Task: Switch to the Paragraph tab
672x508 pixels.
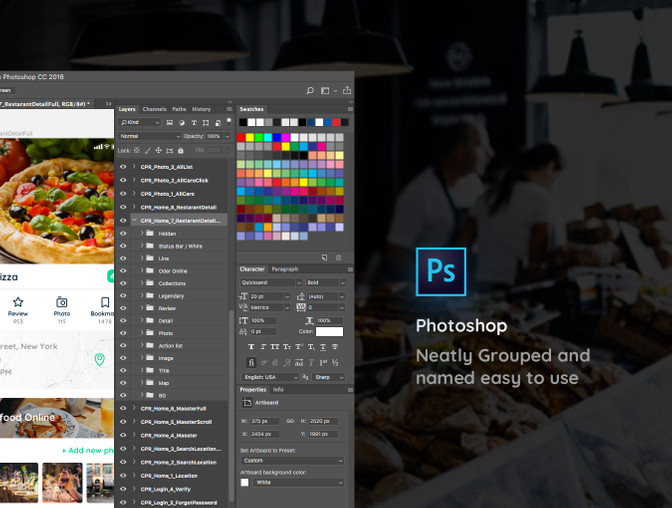Action: (285, 269)
